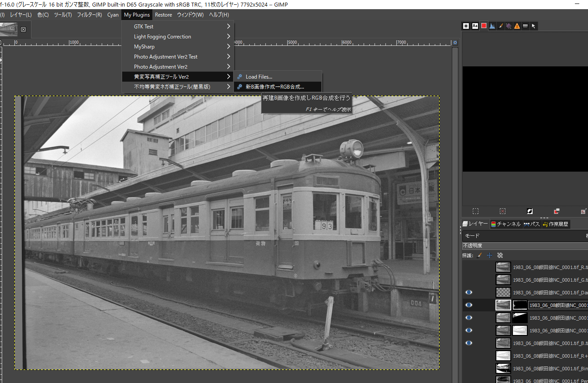Toggle the lock alpha channel checkerboard icon
This screenshot has height=383, width=588.
click(x=500, y=255)
